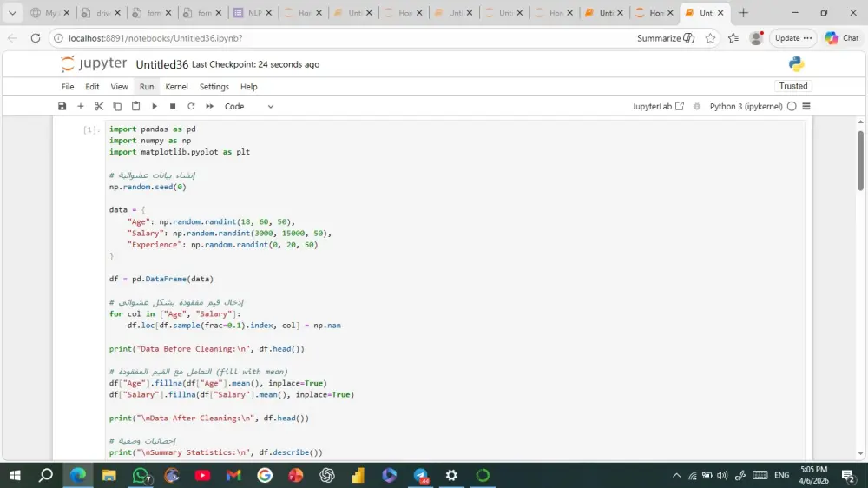
Task: Open Windows Settings gear on the taskbar
Action: tap(451, 475)
